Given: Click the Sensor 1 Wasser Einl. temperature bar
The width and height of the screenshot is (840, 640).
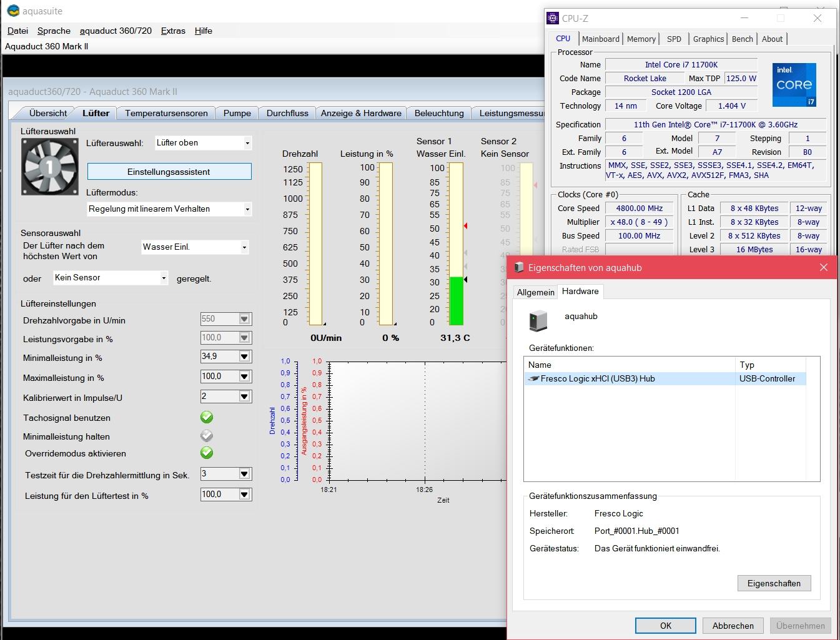Looking at the screenshot, I should click(x=456, y=244).
